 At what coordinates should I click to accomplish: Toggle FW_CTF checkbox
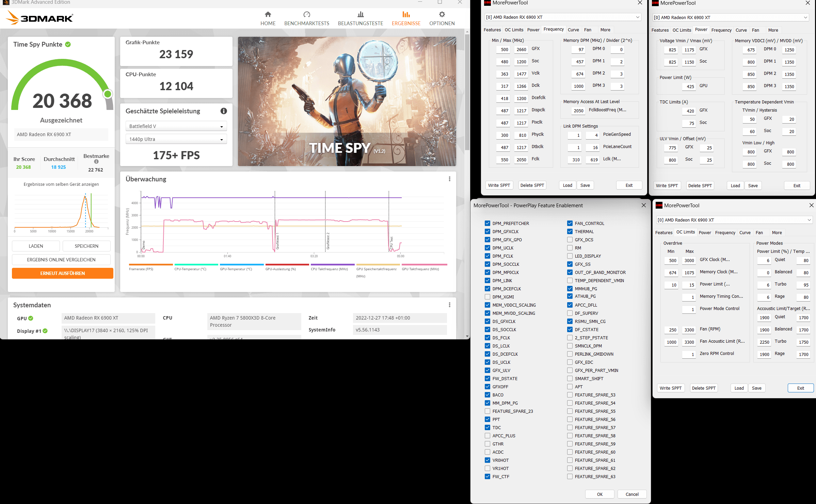click(487, 476)
